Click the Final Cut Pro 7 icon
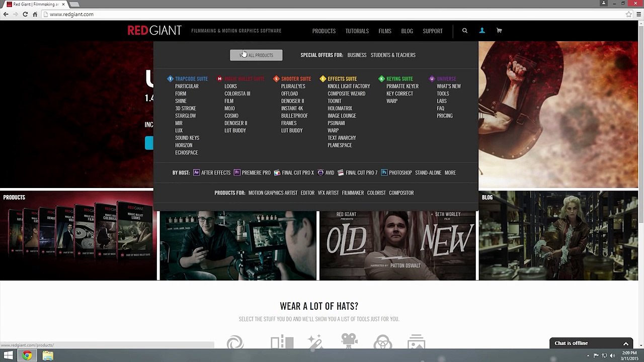 pos(341,172)
